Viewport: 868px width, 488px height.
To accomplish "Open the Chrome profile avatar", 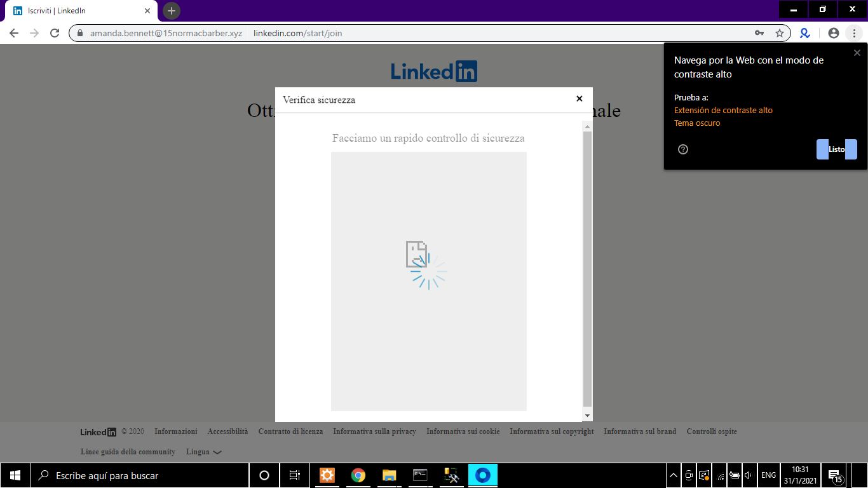I will tap(834, 33).
